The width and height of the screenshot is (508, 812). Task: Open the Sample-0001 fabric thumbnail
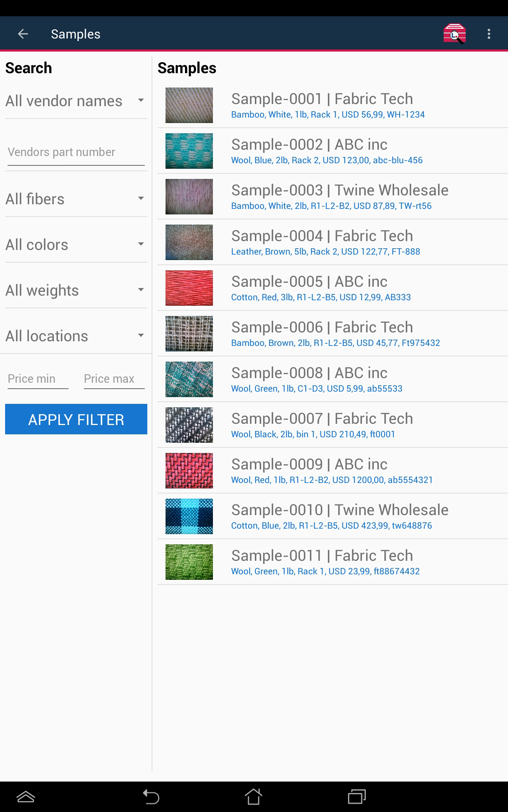point(189,105)
